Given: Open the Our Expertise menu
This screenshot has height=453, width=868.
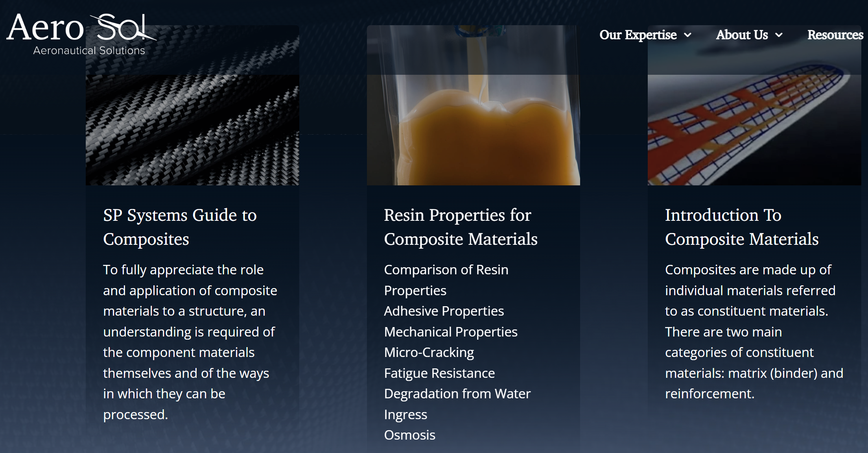Looking at the screenshot, I should coord(638,35).
